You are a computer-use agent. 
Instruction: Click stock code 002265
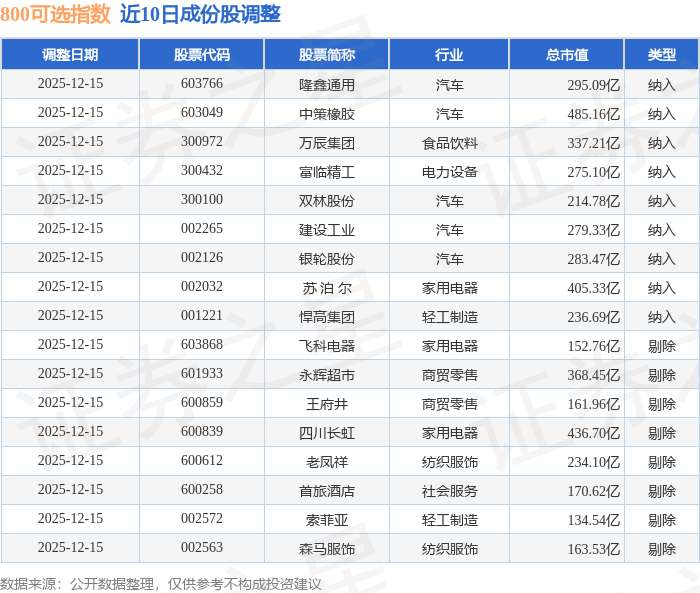tap(202, 229)
